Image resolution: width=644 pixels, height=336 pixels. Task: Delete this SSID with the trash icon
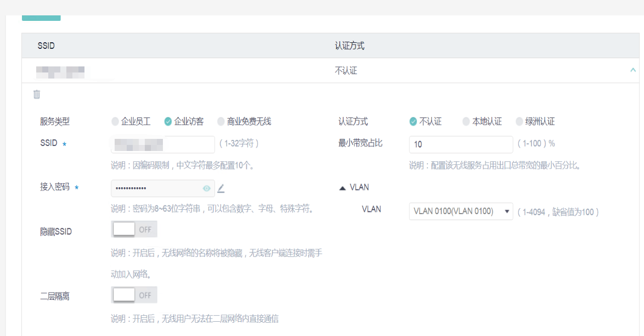[37, 94]
